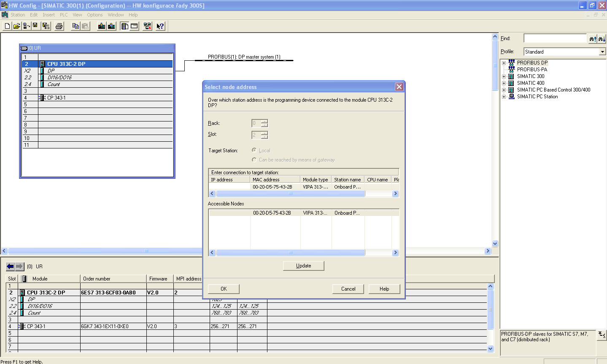Click the Station name column header
Image resolution: width=607 pixels, height=364 pixels.
[x=348, y=180]
